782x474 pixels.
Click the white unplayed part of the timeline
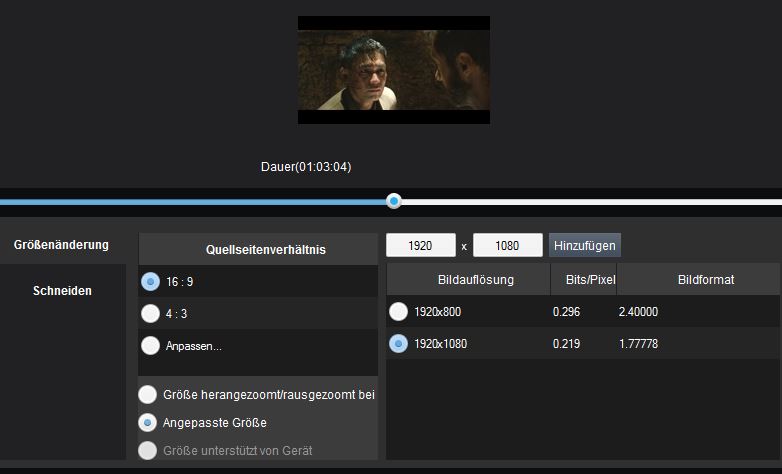coord(591,202)
